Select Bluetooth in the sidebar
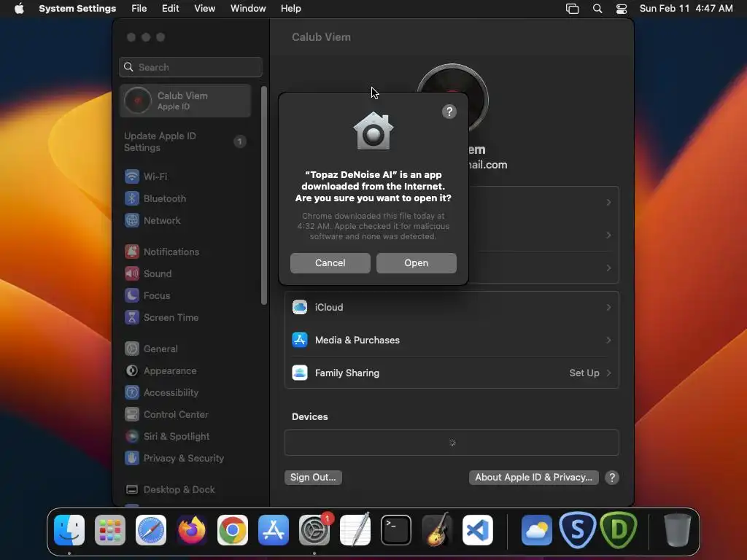Viewport: 747px width, 560px height. click(x=186, y=198)
